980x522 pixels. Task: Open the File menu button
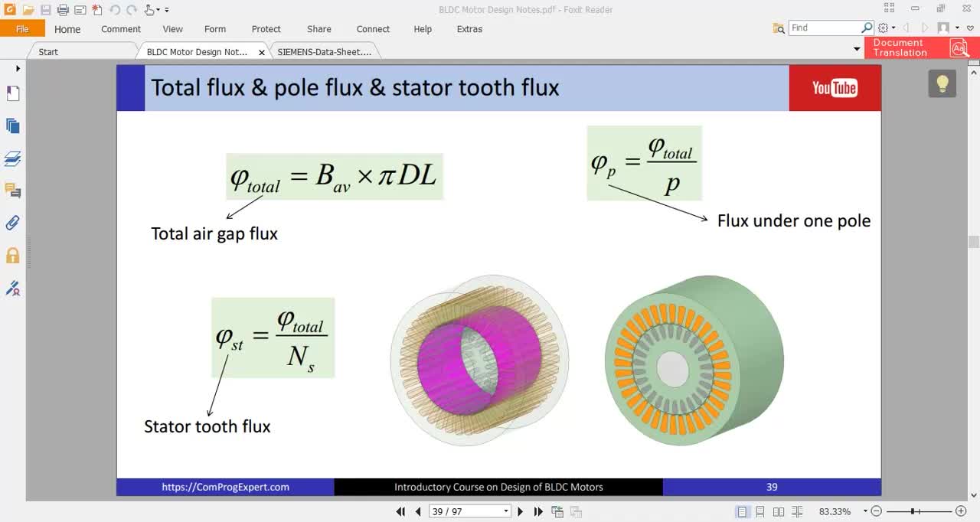[x=22, y=29]
